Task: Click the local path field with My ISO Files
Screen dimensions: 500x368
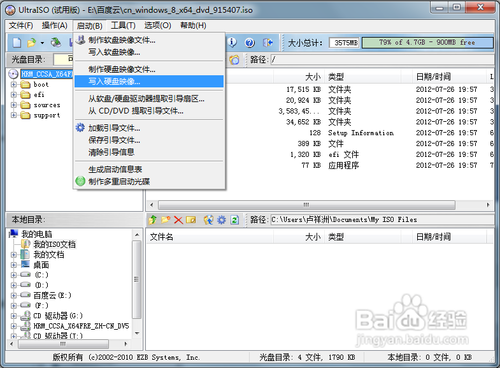Action: (382, 220)
